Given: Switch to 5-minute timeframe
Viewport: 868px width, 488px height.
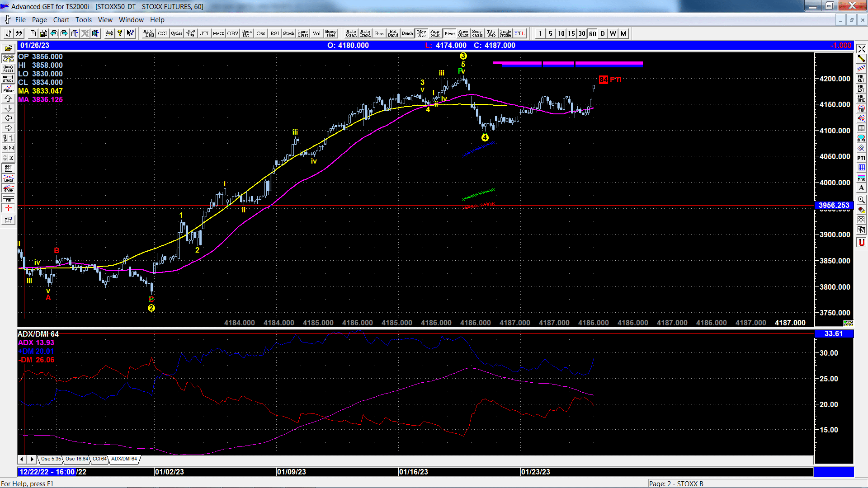Looking at the screenshot, I should point(551,33).
